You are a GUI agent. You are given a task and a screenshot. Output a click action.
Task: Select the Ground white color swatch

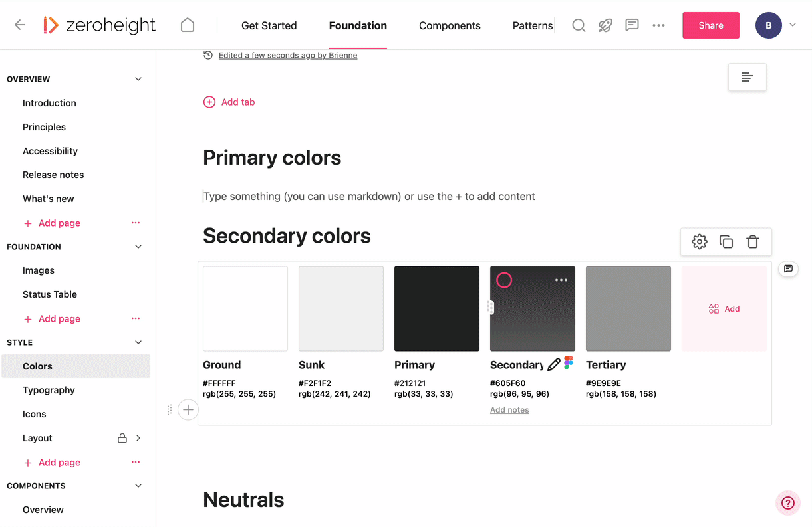[245, 308]
